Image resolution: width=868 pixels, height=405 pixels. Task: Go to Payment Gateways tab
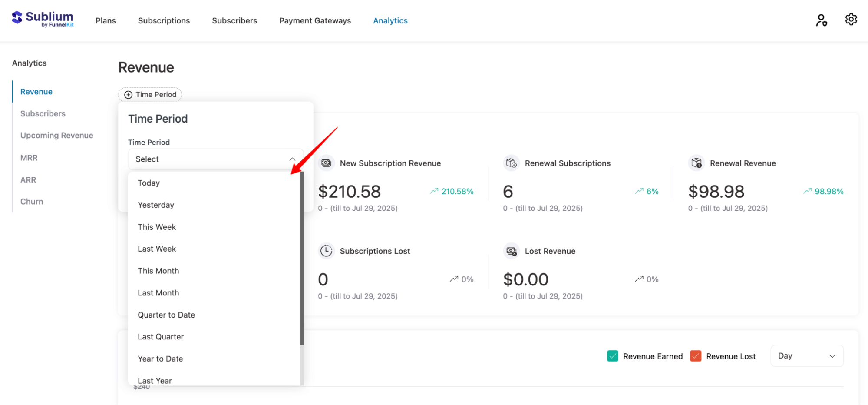pyautogui.click(x=315, y=21)
